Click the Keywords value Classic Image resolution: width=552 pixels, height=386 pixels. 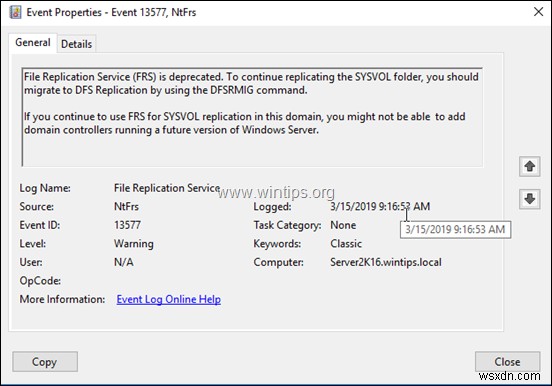346,244
